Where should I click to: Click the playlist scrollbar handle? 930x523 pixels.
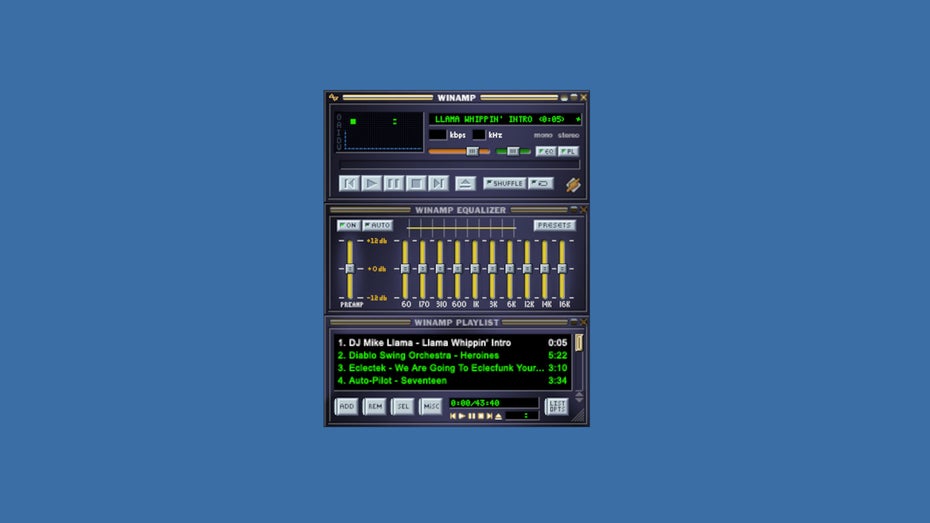click(x=579, y=342)
